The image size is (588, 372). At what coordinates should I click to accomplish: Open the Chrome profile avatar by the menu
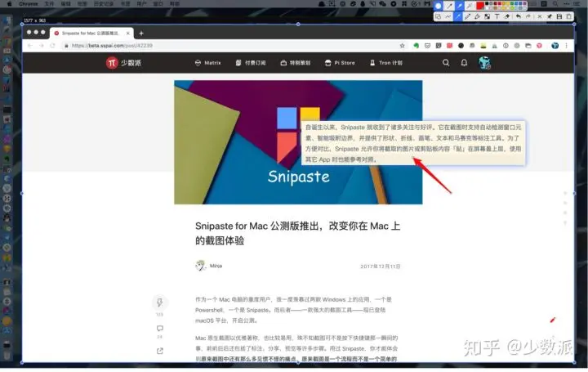pos(555,46)
